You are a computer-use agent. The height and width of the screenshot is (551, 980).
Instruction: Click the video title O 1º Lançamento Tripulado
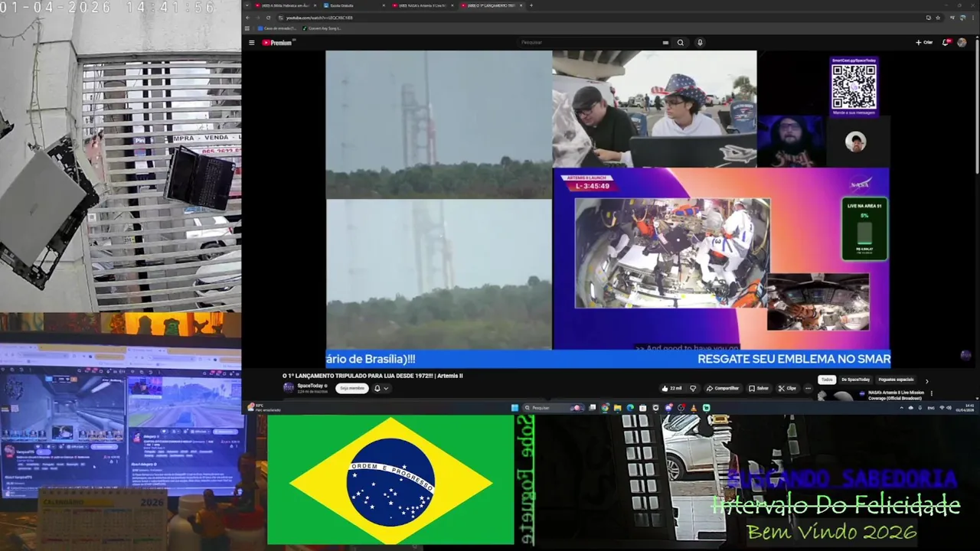click(373, 376)
